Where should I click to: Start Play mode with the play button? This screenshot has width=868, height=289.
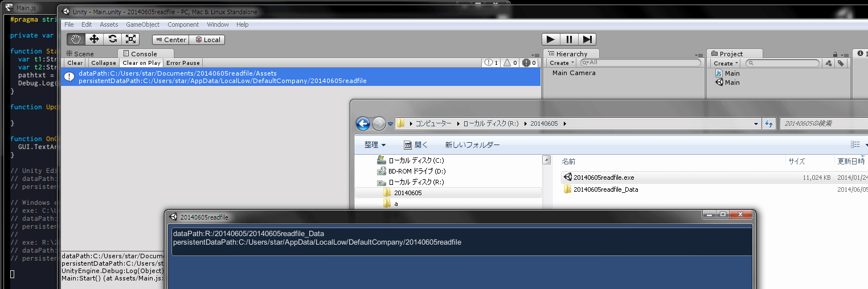point(551,39)
